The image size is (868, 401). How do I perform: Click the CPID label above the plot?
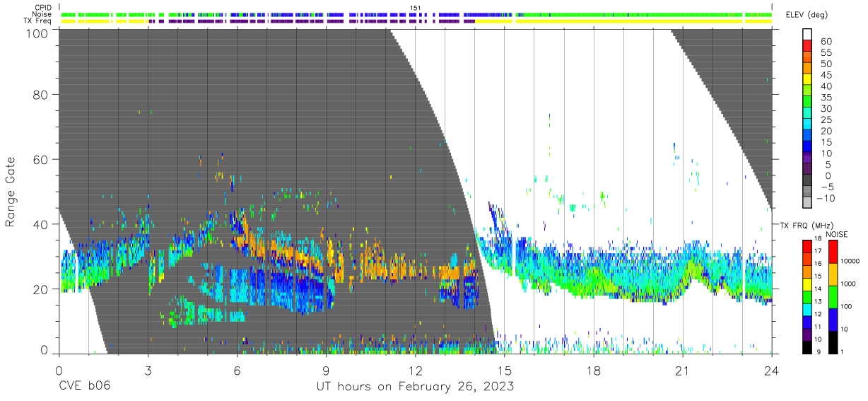pos(44,8)
